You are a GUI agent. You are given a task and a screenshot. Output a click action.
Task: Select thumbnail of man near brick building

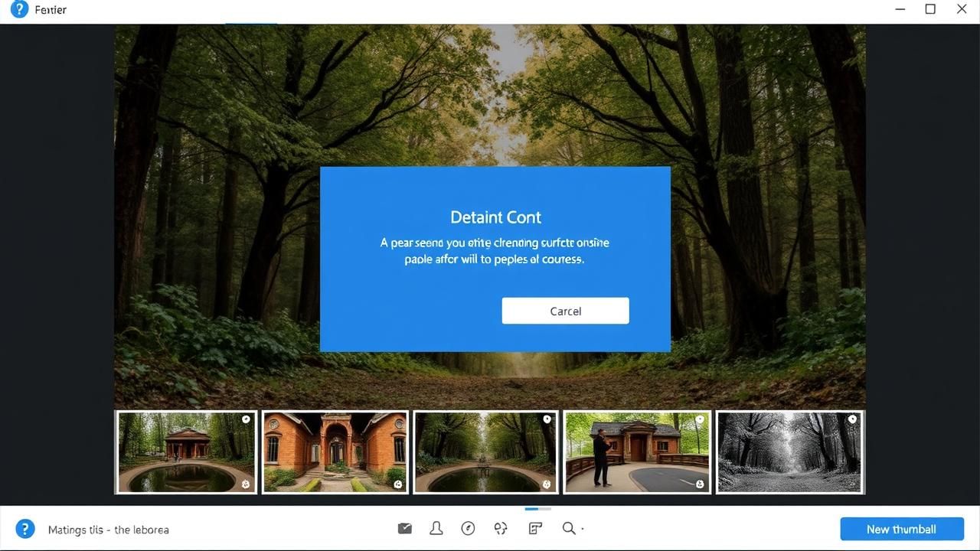coord(636,452)
